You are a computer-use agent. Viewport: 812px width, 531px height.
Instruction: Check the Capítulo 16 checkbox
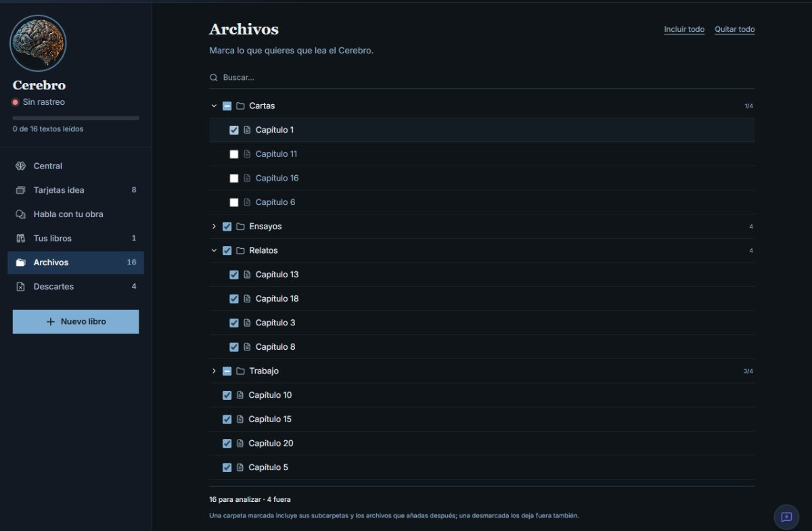click(x=234, y=179)
